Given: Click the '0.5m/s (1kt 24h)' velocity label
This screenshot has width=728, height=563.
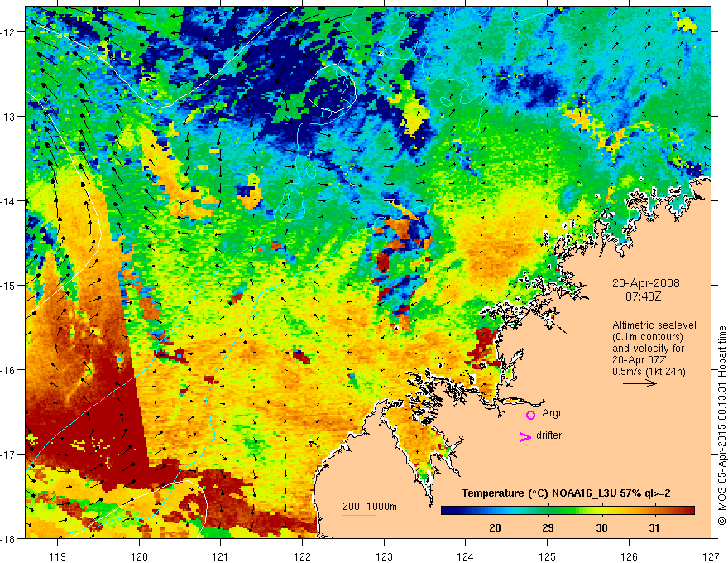Looking at the screenshot, I should click(x=649, y=372).
